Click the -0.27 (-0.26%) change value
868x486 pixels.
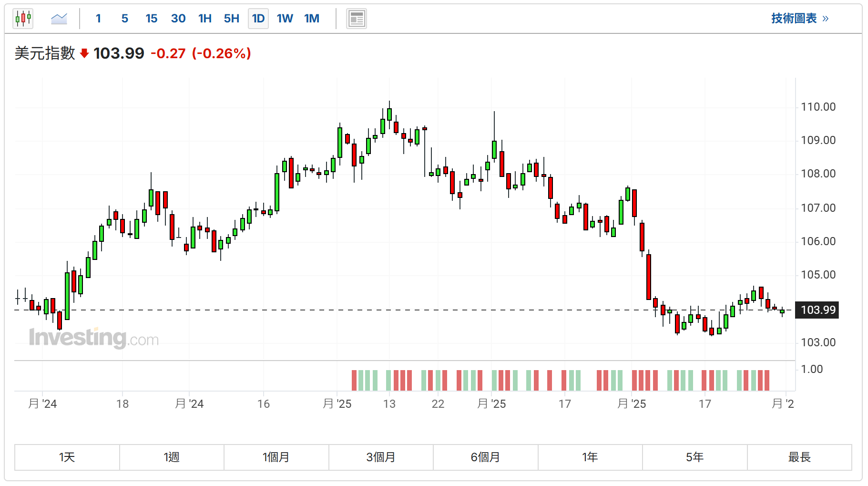(x=201, y=53)
